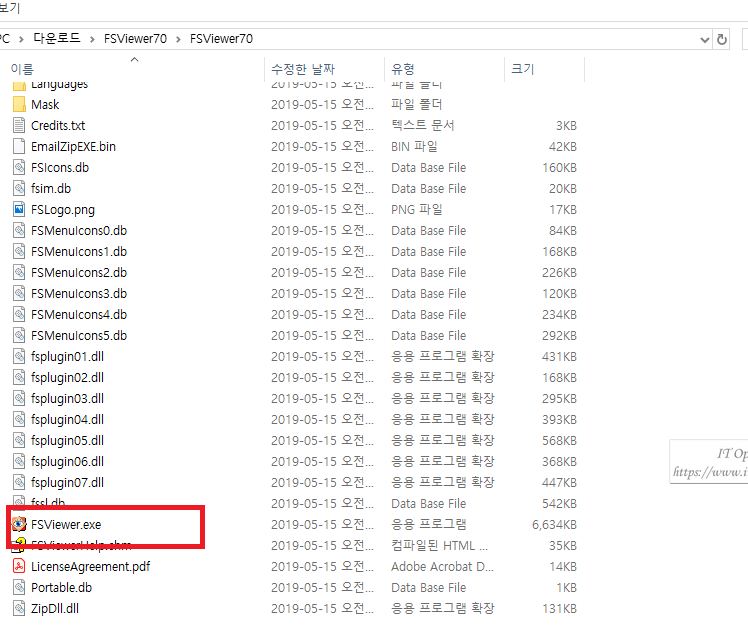This screenshot has width=748, height=638.
Task: Sort files by the 이름 column header
Action: coord(22,69)
